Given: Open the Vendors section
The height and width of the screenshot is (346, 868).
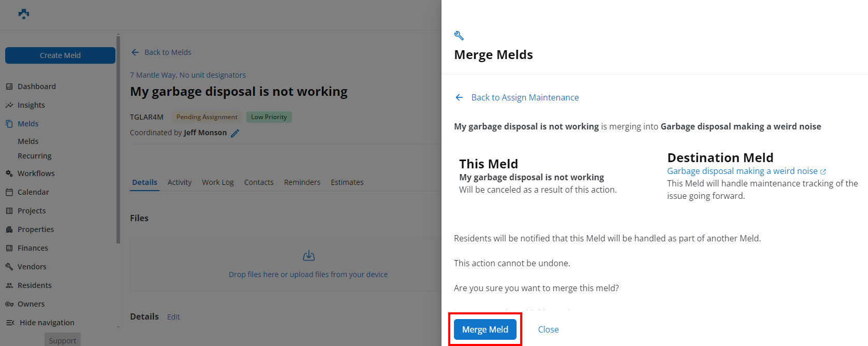Looking at the screenshot, I should coord(32,266).
